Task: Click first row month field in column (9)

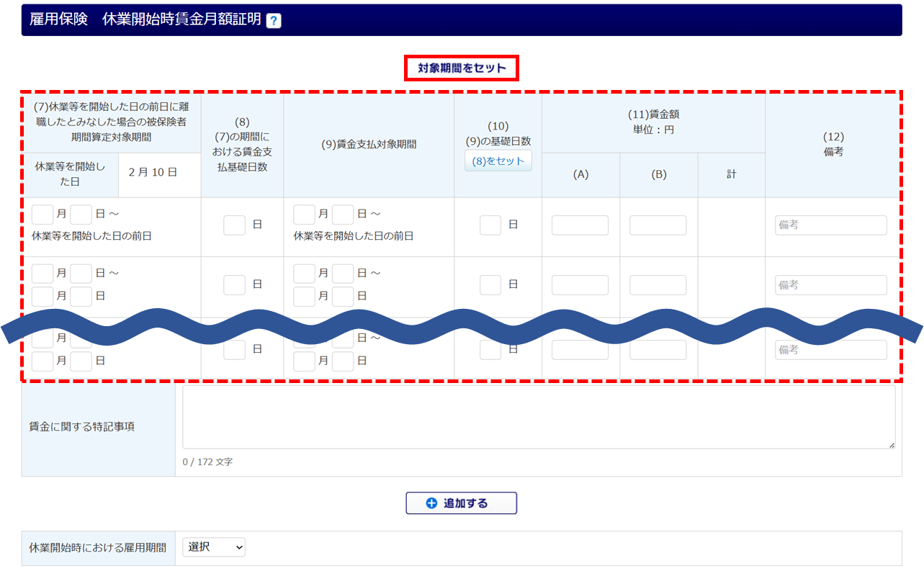Action: (305, 214)
